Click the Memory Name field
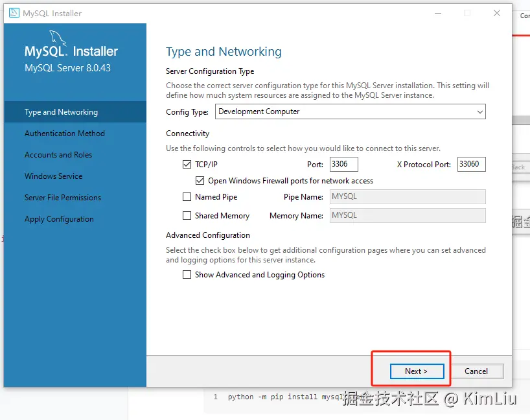Viewport: 530px width, 420px height. tap(408, 215)
